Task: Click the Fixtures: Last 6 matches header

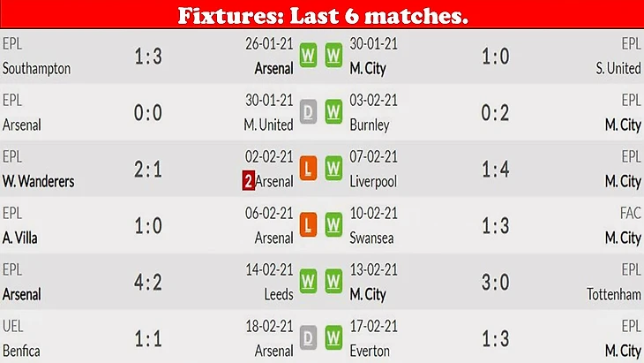Action: 323,16
